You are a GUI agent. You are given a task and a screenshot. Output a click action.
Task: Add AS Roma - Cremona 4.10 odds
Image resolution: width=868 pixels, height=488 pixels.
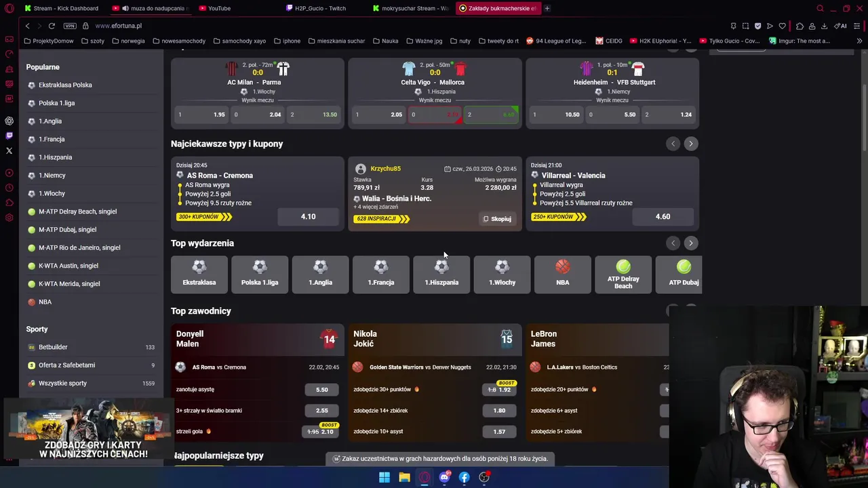pyautogui.click(x=308, y=217)
